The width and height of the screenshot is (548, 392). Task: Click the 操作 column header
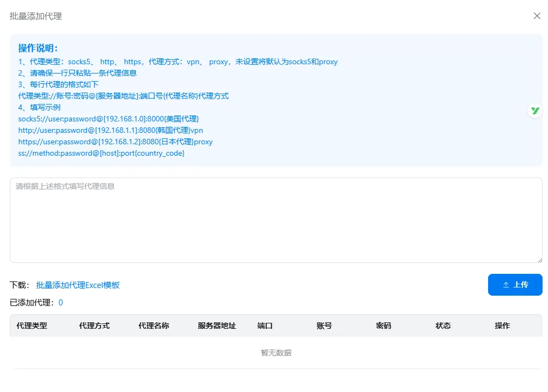point(502,325)
